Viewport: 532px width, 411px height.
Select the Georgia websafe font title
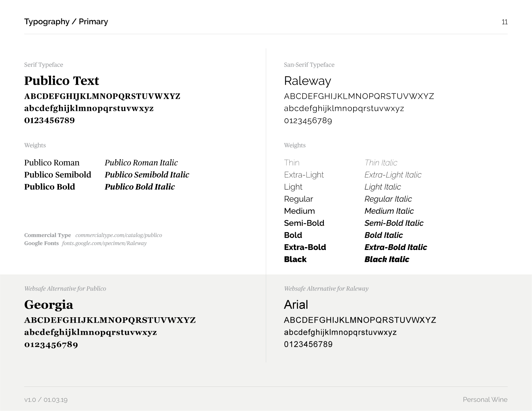click(49, 305)
